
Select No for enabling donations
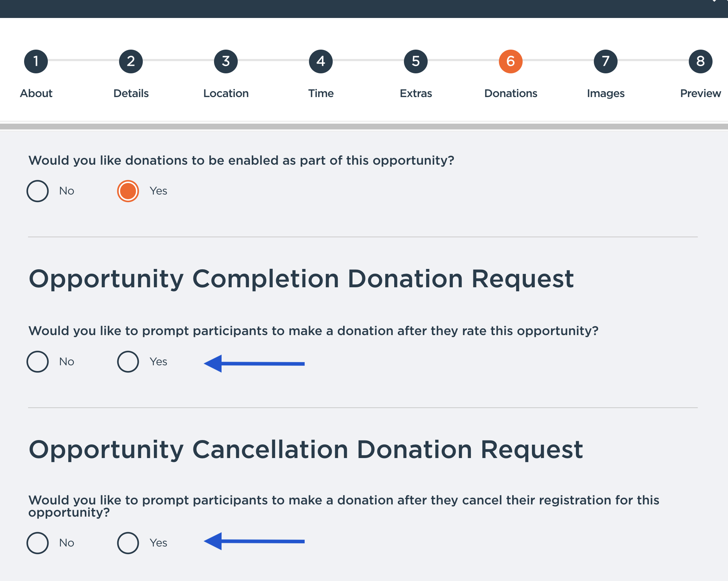click(38, 191)
